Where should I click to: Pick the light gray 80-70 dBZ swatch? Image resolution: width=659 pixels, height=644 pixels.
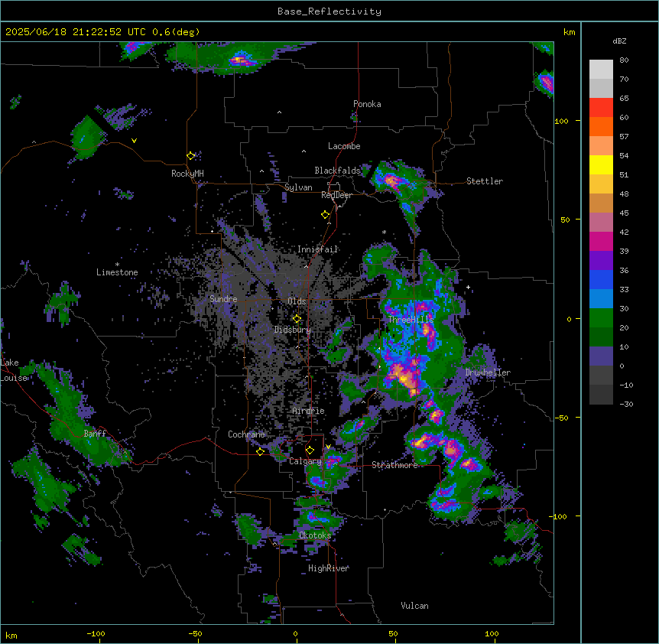(601, 70)
